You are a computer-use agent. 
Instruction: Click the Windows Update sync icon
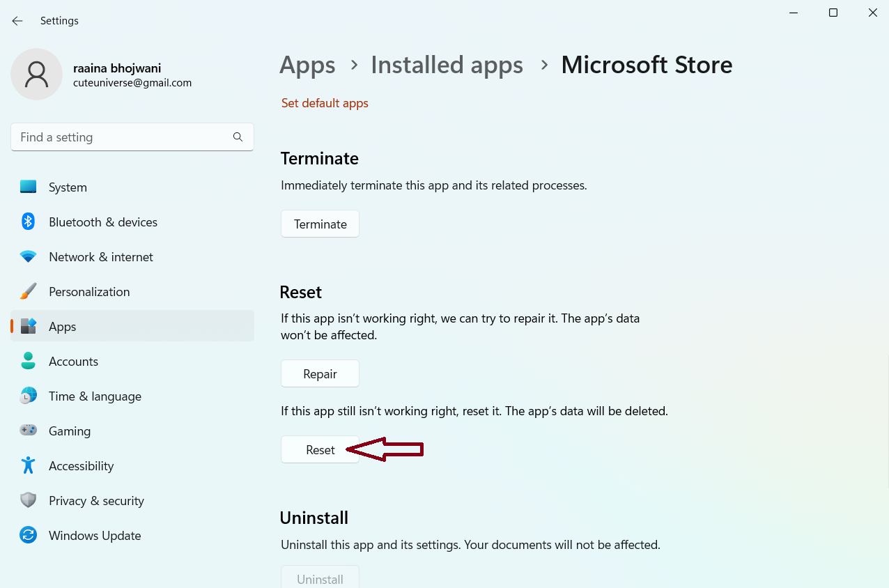point(29,535)
